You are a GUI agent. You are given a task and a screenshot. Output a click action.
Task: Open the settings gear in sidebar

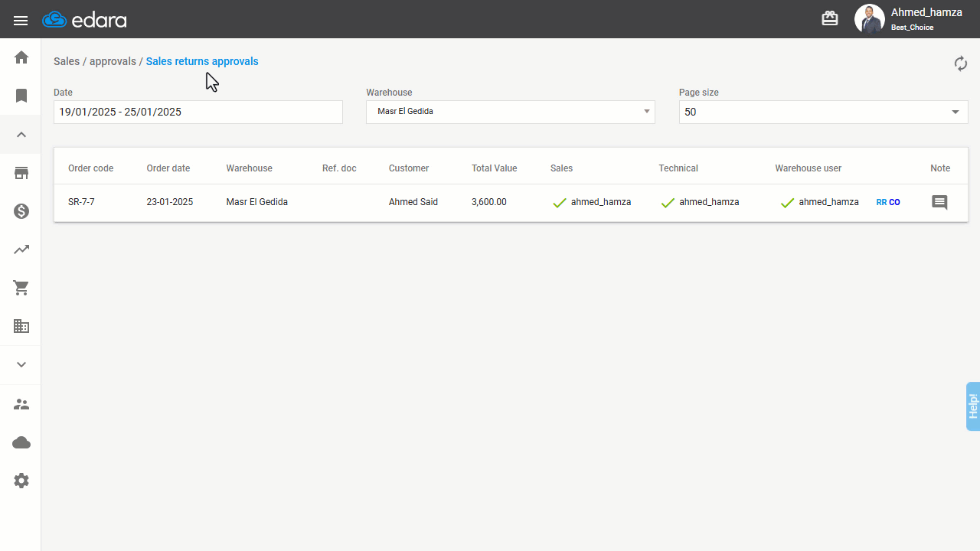[x=21, y=481]
